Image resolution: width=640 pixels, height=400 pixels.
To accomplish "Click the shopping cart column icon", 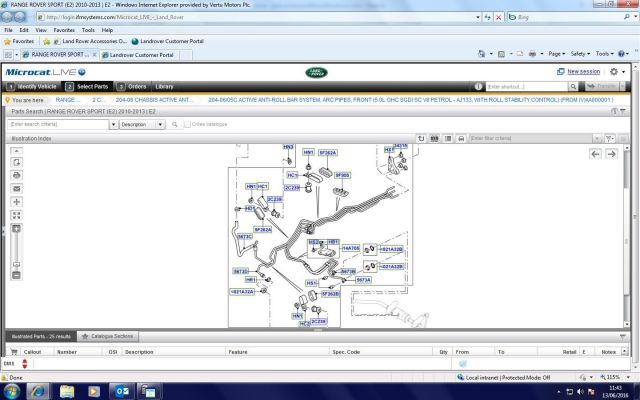I will 14,352.
